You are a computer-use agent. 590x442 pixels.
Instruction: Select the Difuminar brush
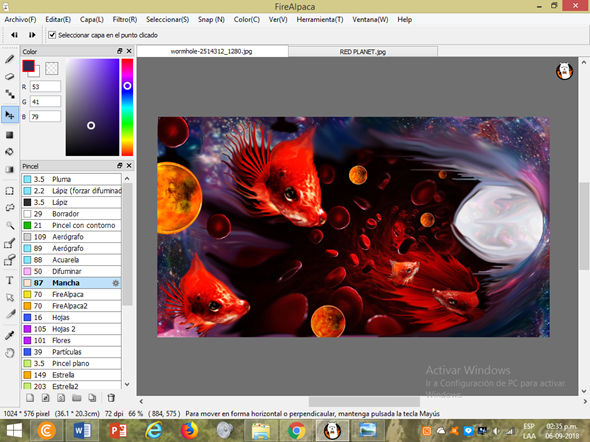tap(71, 271)
